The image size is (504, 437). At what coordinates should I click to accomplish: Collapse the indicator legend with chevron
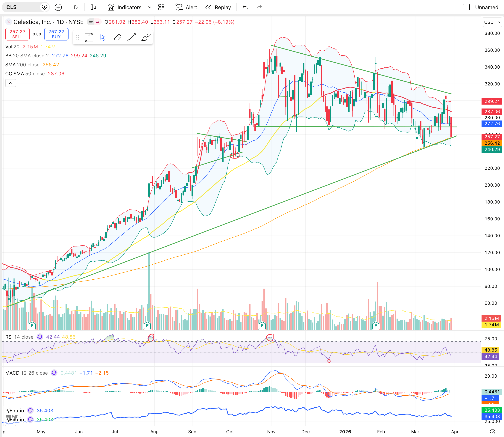pyautogui.click(x=11, y=83)
